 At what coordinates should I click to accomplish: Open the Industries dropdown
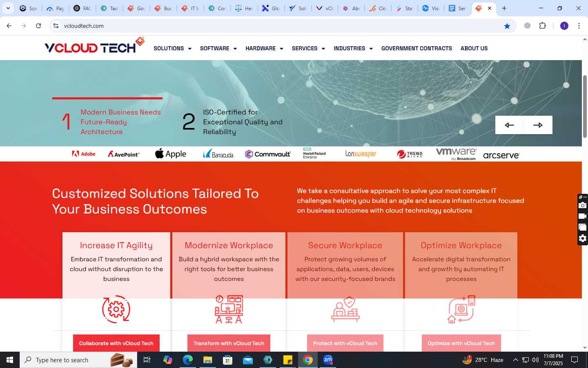click(353, 48)
